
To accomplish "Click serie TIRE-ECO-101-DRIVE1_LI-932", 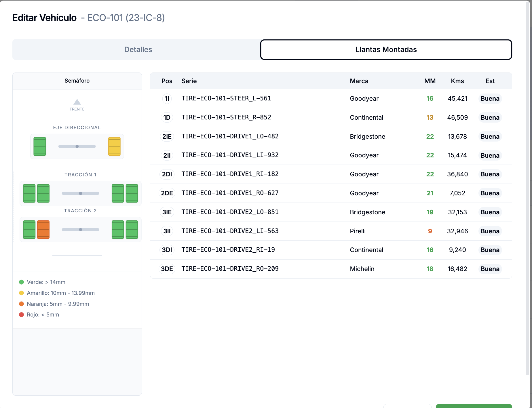I will point(230,155).
